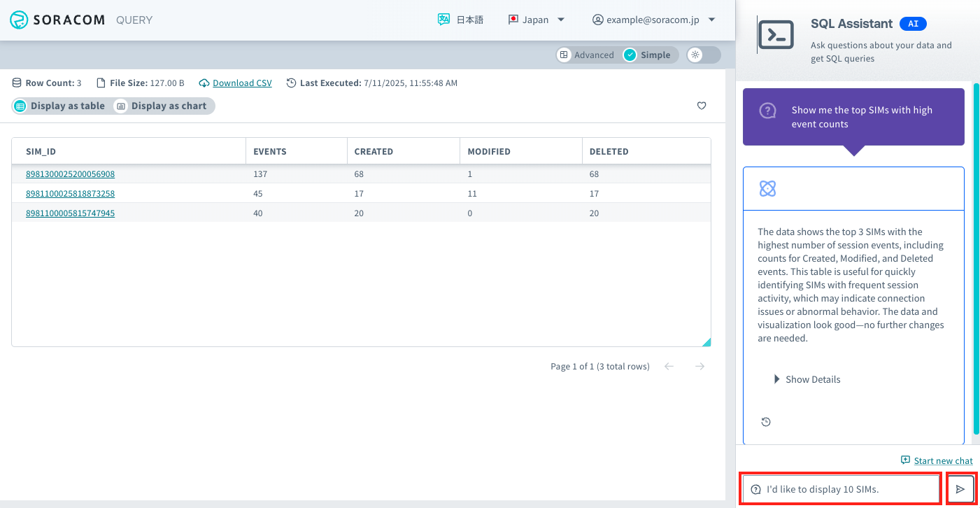Viewport: 980px width, 508px height.
Task: Click the Last Executed clock icon
Action: pos(291,83)
